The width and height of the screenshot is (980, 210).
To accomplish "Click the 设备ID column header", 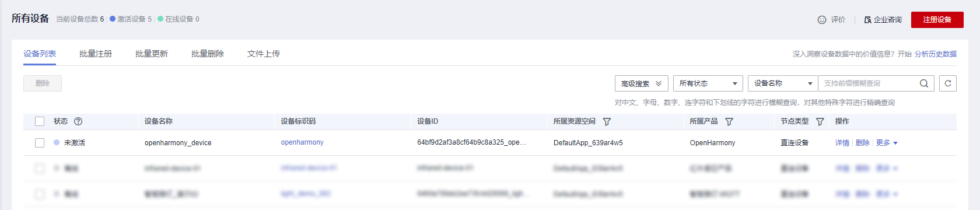I will (x=428, y=121).
